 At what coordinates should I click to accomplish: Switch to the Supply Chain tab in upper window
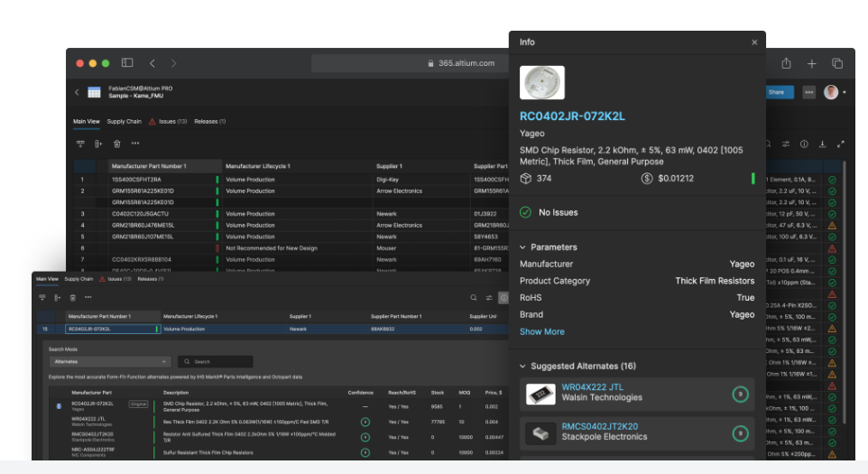tap(124, 121)
